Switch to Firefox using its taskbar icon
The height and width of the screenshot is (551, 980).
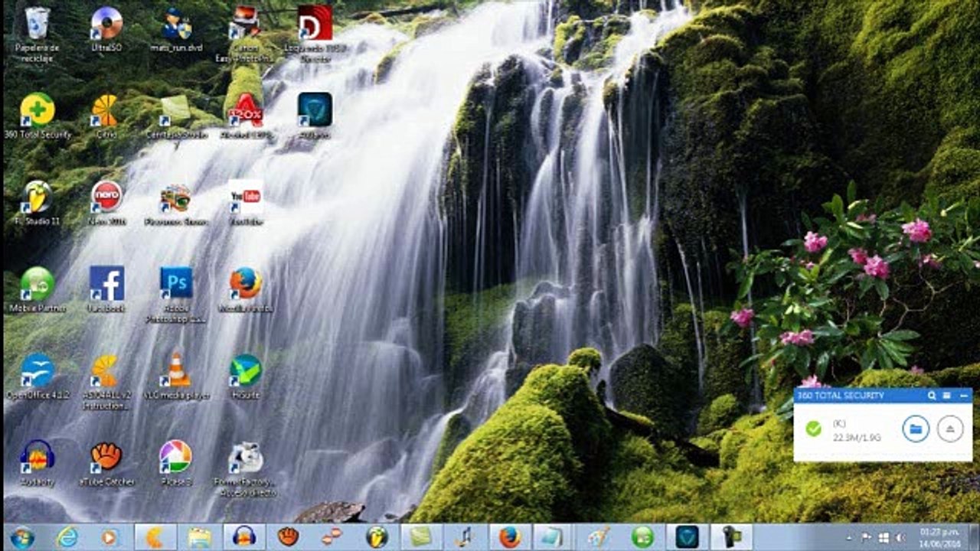point(510,537)
